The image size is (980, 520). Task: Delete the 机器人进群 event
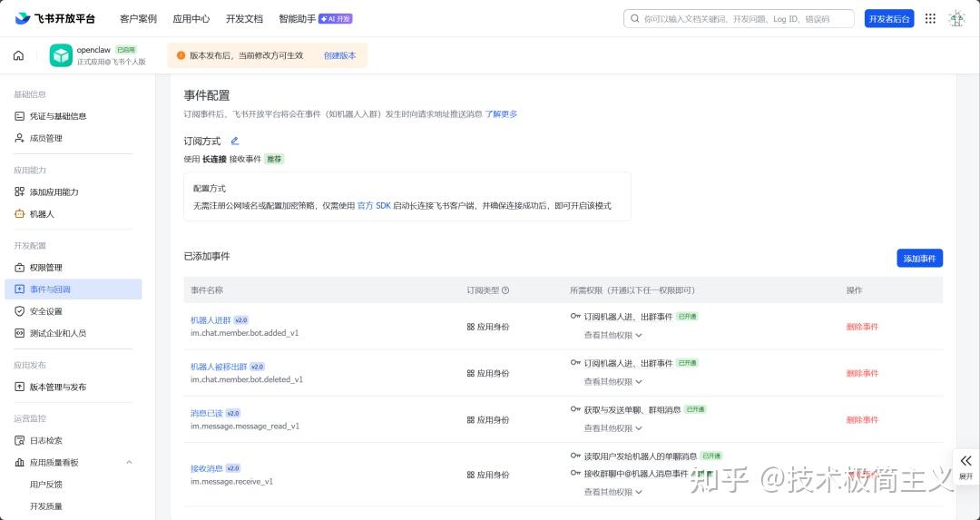(x=862, y=327)
